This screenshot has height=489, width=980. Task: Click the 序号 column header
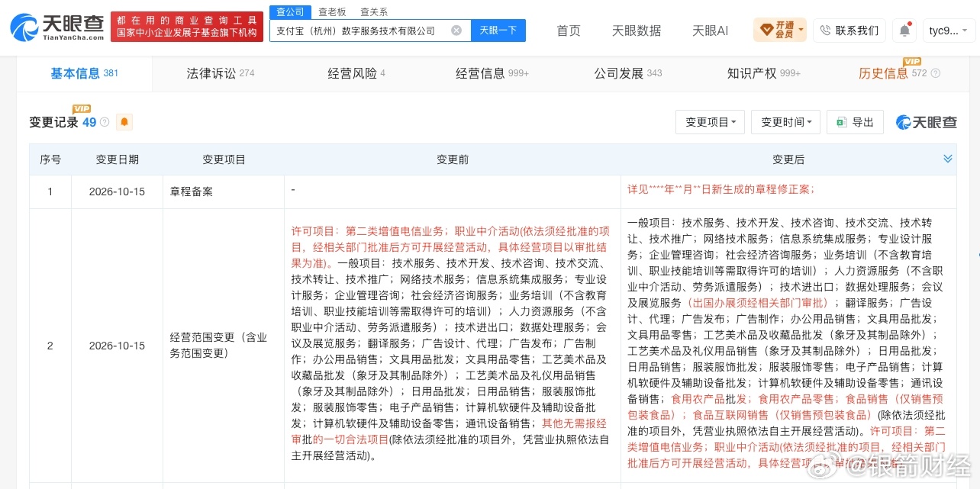click(50, 159)
